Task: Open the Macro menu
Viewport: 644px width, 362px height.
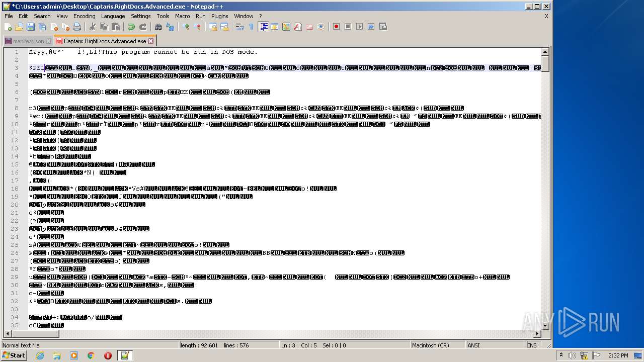Action: (182, 16)
